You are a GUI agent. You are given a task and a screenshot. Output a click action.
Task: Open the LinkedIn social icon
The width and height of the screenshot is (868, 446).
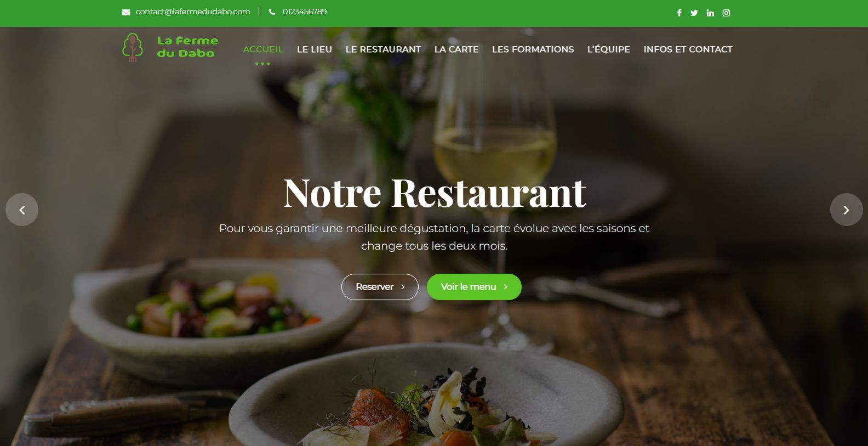pos(710,13)
